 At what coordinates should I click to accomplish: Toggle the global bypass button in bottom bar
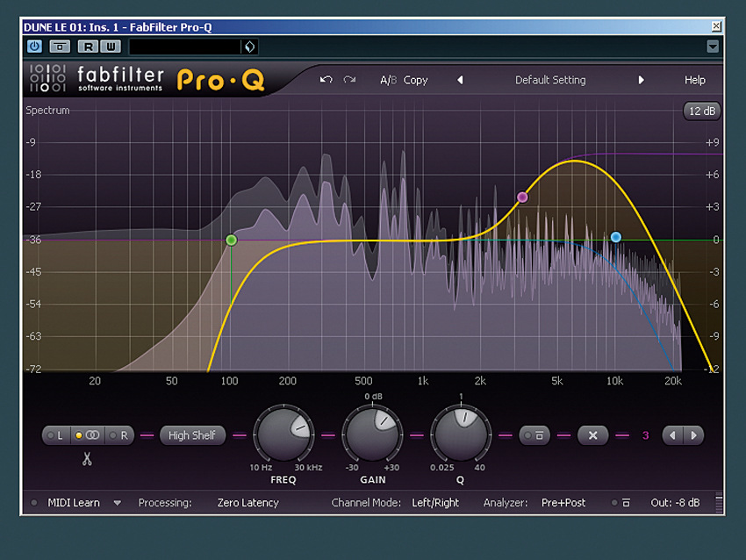coord(620,502)
